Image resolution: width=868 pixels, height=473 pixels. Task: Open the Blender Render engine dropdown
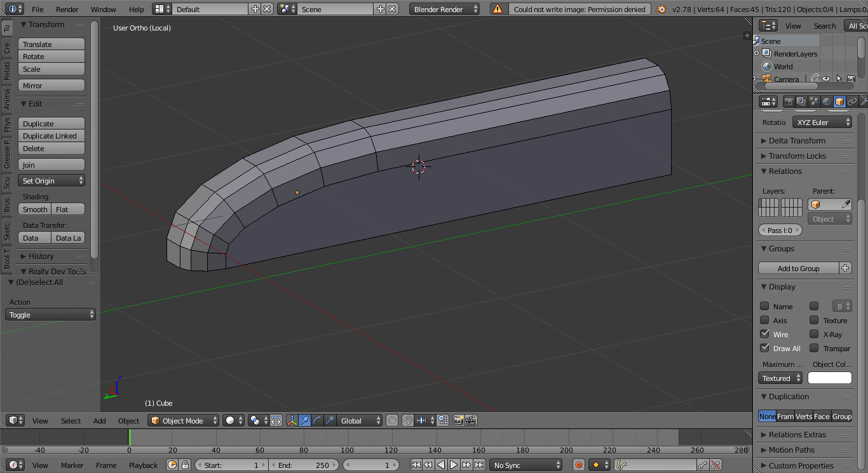click(445, 10)
